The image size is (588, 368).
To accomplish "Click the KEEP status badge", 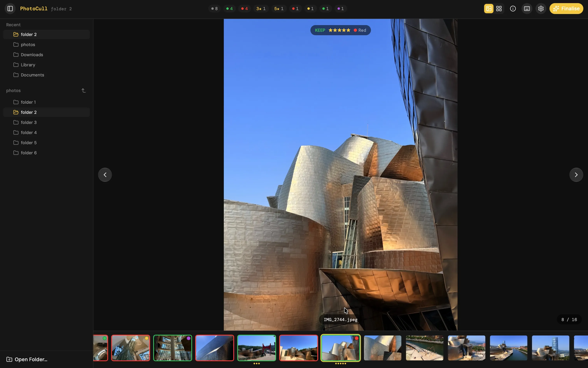I will [320, 30].
